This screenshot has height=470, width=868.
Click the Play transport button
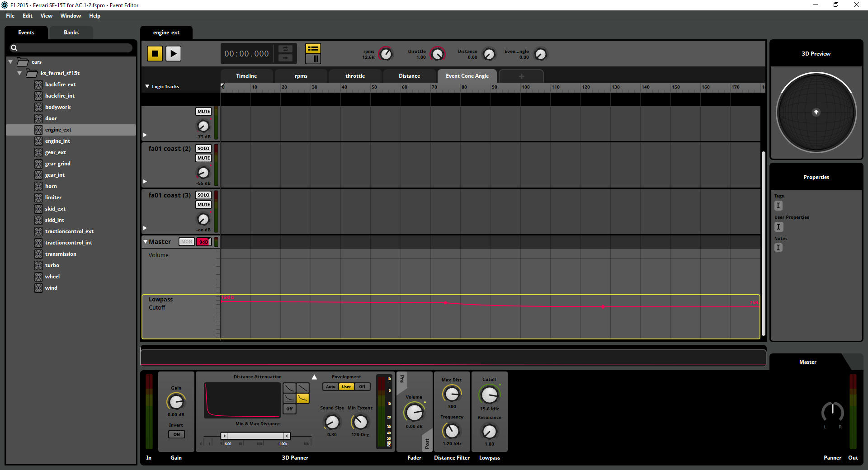point(173,54)
